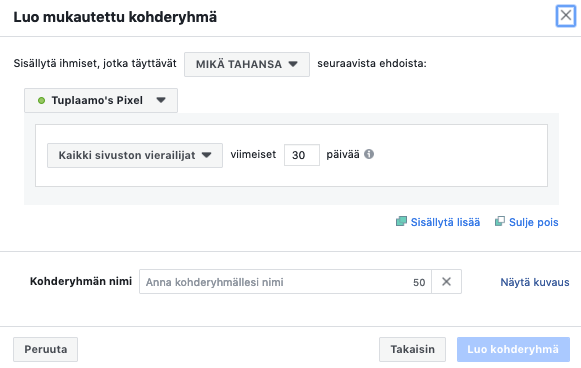Click the Luo kohderyhmä button
The height and width of the screenshot is (368, 581).
click(513, 349)
